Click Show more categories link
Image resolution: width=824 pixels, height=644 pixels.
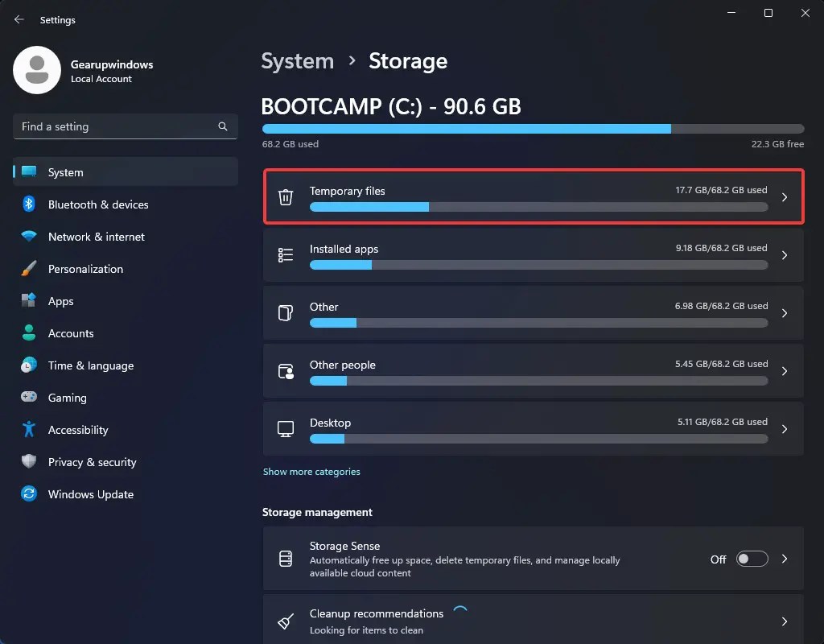(311, 472)
